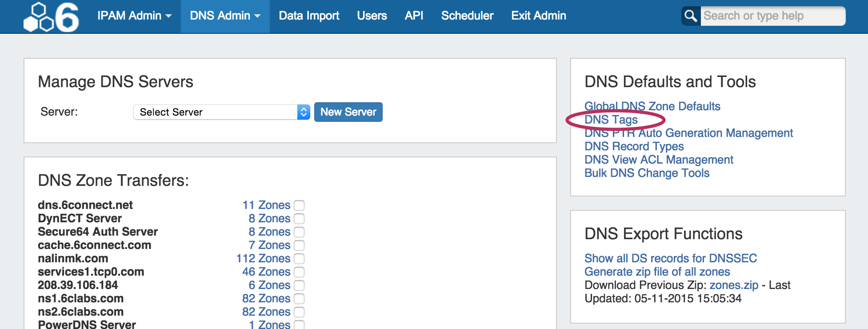Open Bulk DNS Change Tools
This screenshot has height=329, width=868.
(x=647, y=173)
